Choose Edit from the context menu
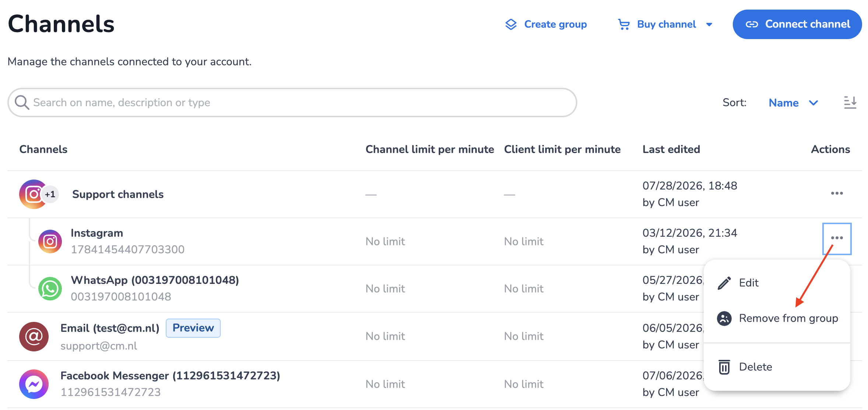This screenshot has width=868, height=410. point(777,283)
